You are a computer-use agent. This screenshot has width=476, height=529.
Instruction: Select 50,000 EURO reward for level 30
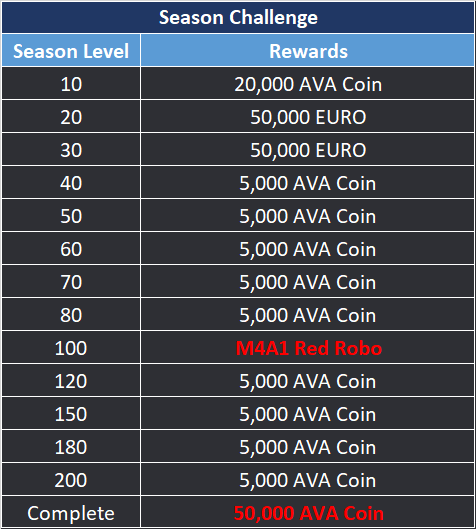(x=308, y=149)
